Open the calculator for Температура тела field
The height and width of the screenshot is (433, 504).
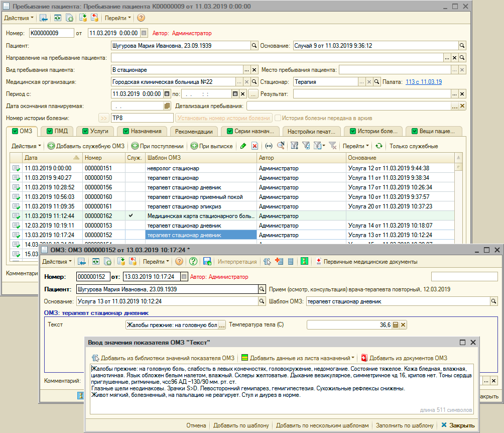tap(395, 325)
